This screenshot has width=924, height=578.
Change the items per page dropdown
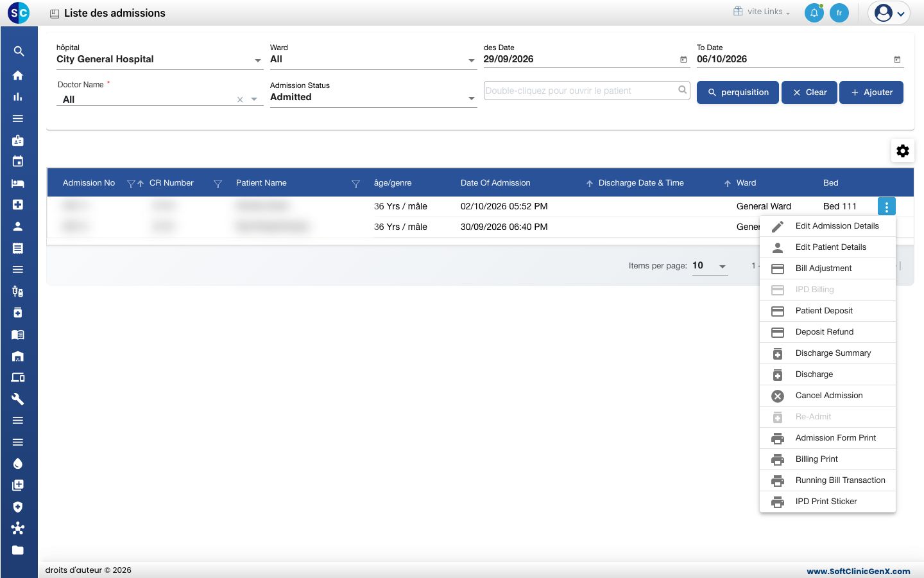(710, 266)
